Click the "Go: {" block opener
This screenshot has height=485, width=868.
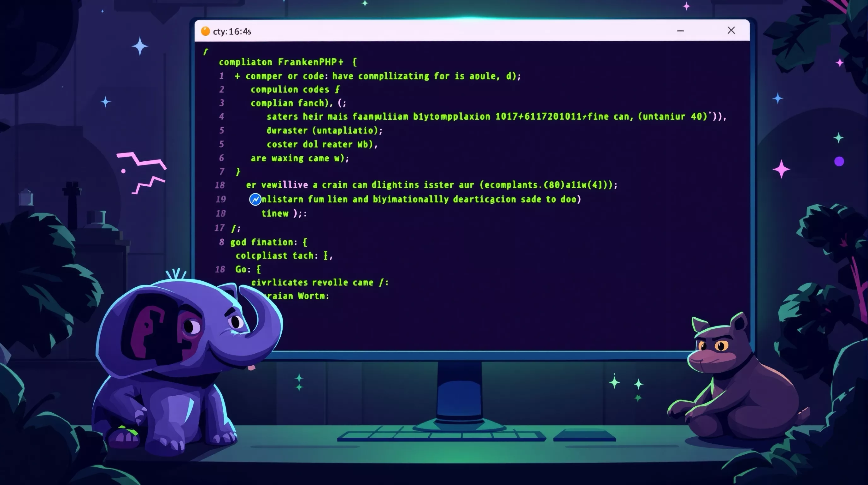point(248,269)
